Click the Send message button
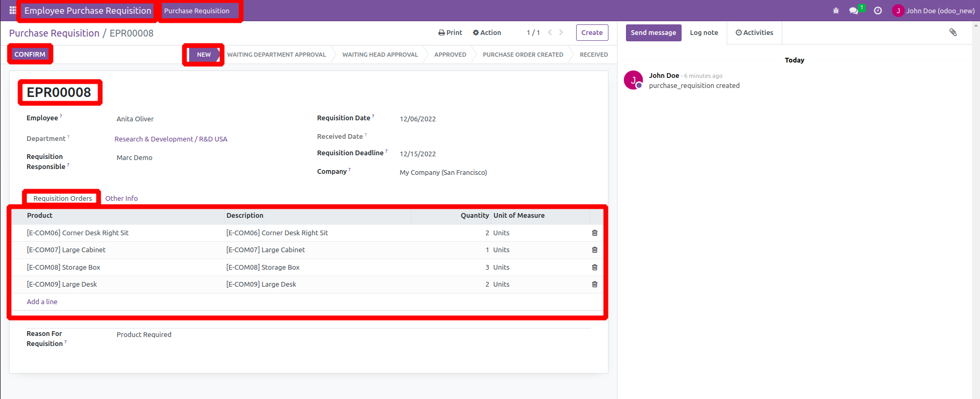Viewport: 980px width, 399px height. point(653,32)
